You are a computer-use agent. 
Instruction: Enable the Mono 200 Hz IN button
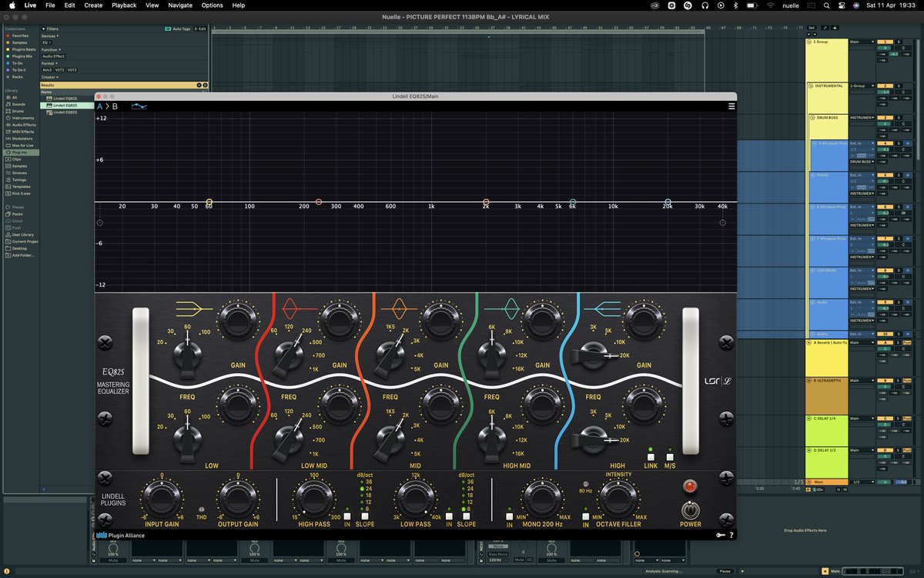pyautogui.click(x=509, y=516)
